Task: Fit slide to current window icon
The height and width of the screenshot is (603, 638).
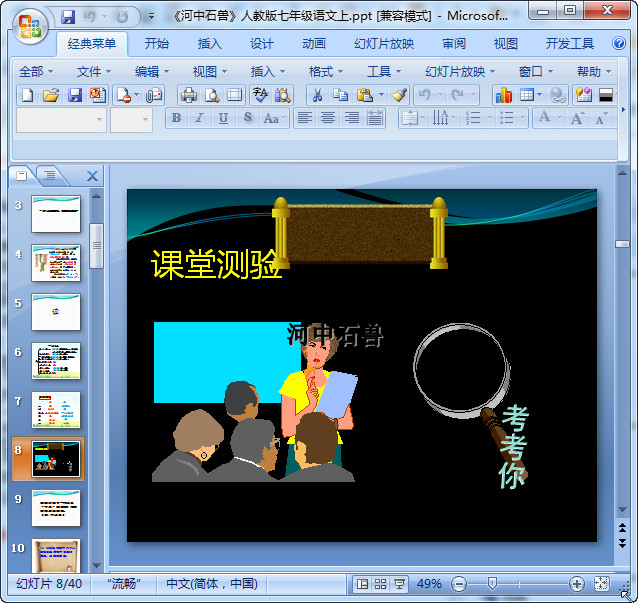Action: tap(601, 584)
